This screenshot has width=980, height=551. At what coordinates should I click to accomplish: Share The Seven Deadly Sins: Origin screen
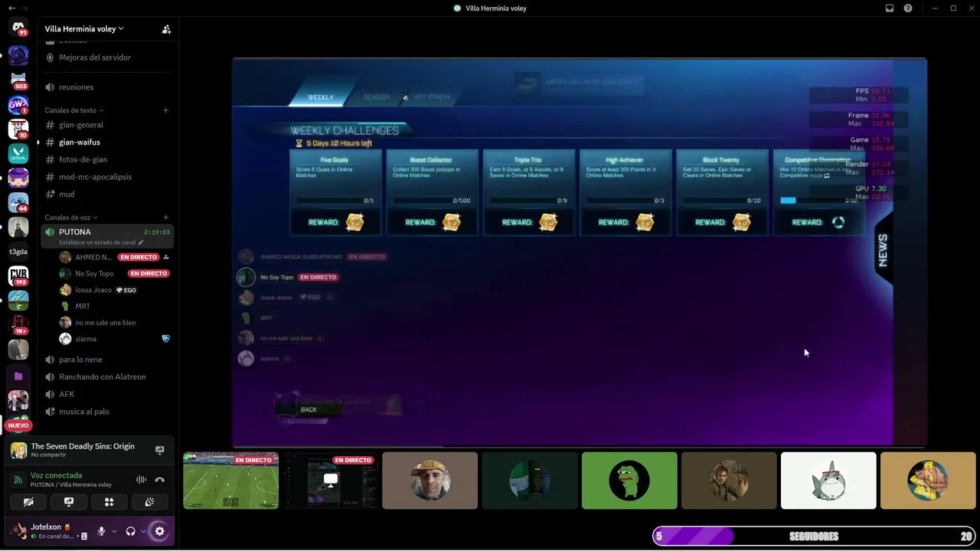click(160, 450)
